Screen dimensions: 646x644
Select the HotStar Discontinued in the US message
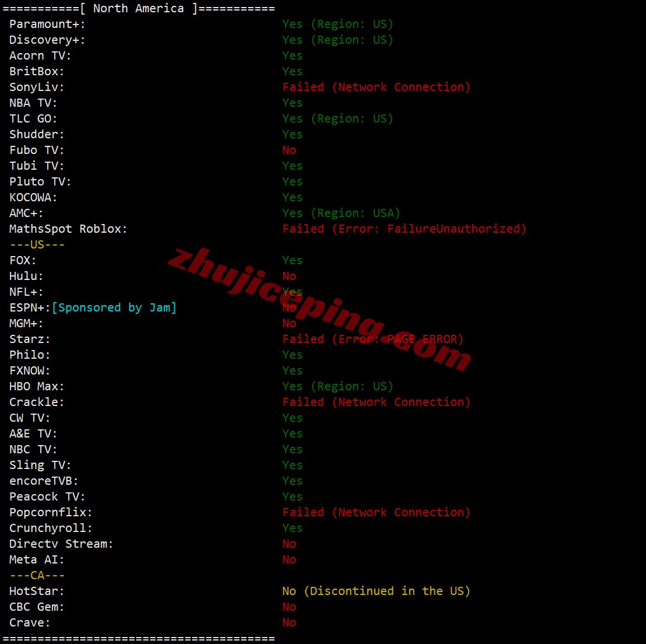coord(376,591)
